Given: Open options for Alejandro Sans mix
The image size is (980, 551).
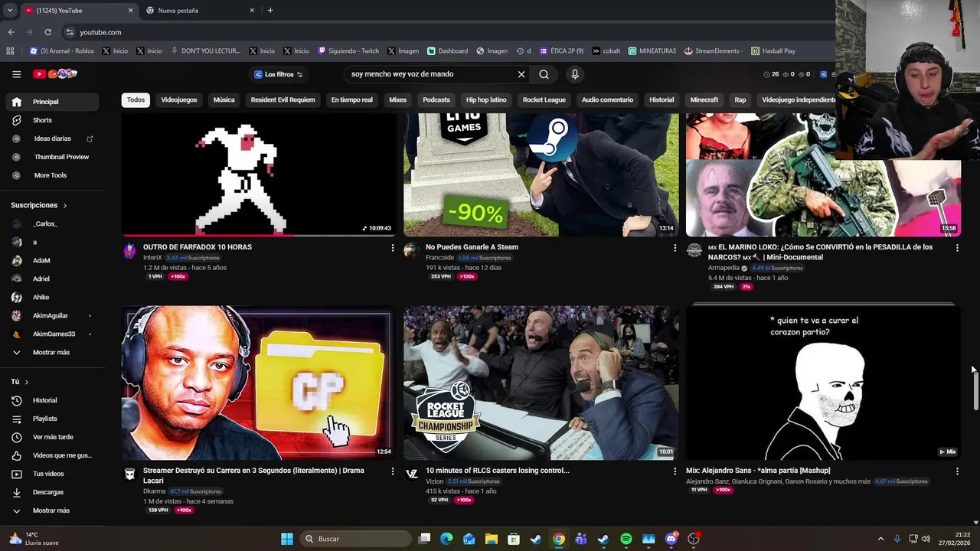Looking at the screenshot, I should pyautogui.click(x=957, y=471).
